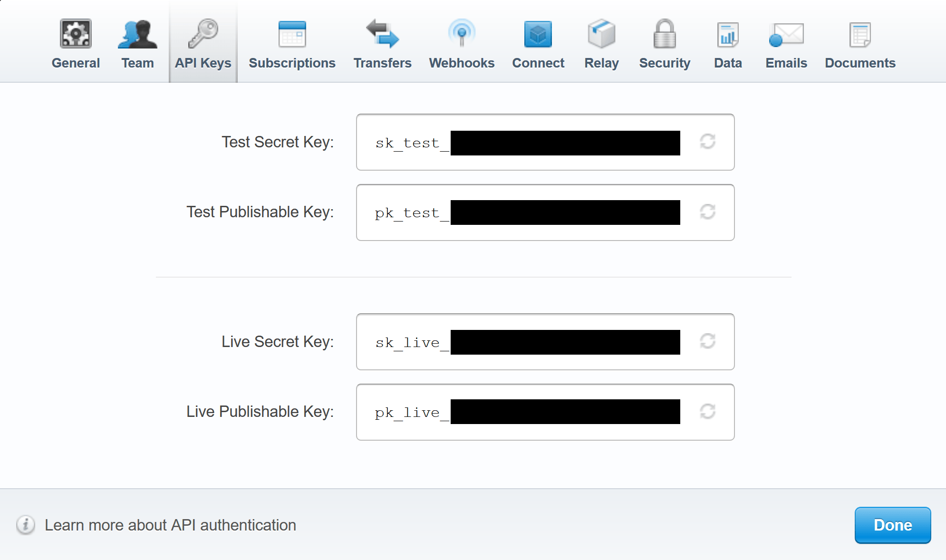This screenshot has width=946, height=560.
Task: Regenerate the Live Secret Key
Action: [707, 340]
